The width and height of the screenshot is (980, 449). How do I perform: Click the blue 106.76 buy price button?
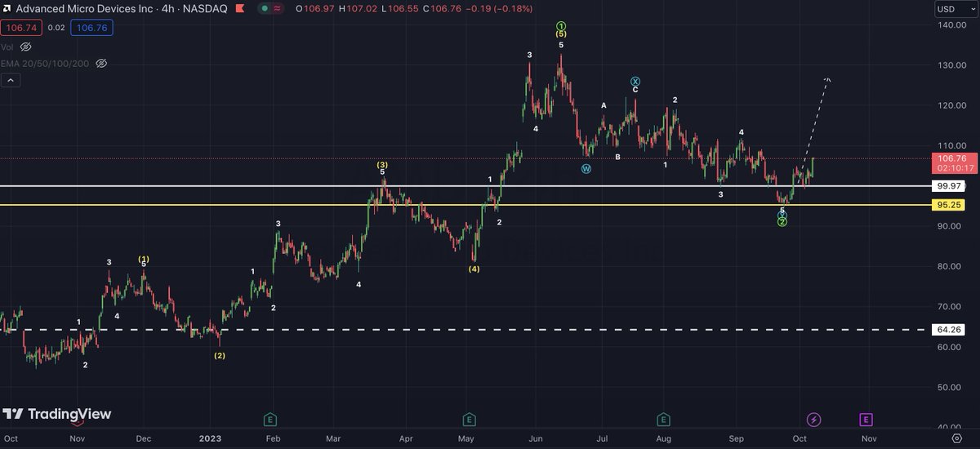[x=91, y=27]
